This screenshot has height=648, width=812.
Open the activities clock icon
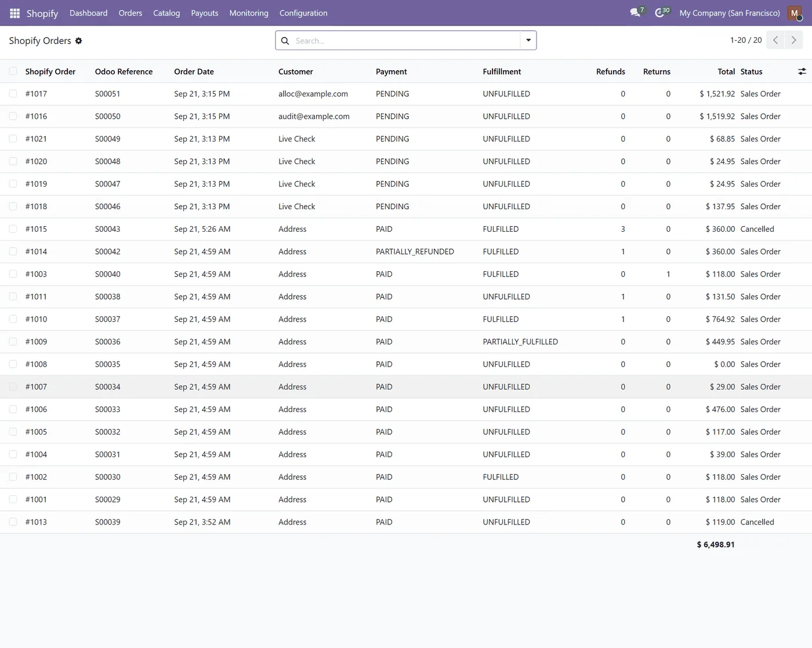661,13
